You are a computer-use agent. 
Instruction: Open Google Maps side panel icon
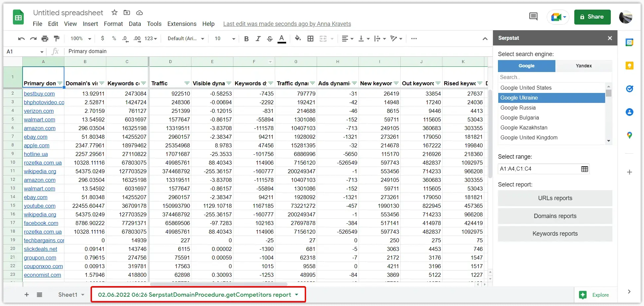629,135
